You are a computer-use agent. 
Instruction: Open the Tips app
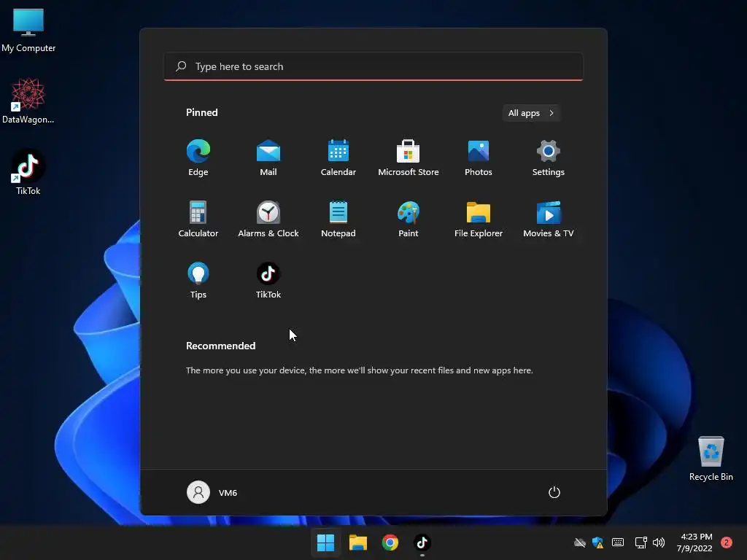[198, 281]
